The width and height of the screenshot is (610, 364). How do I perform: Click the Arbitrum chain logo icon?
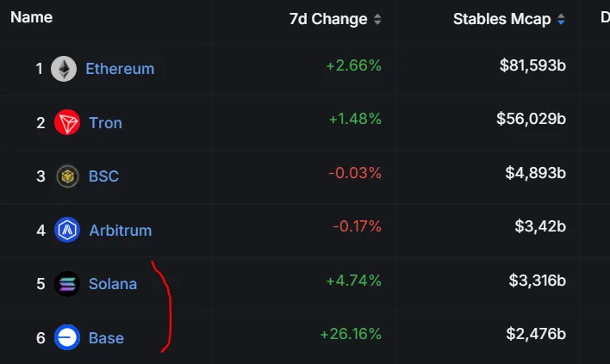coord(67,230)
